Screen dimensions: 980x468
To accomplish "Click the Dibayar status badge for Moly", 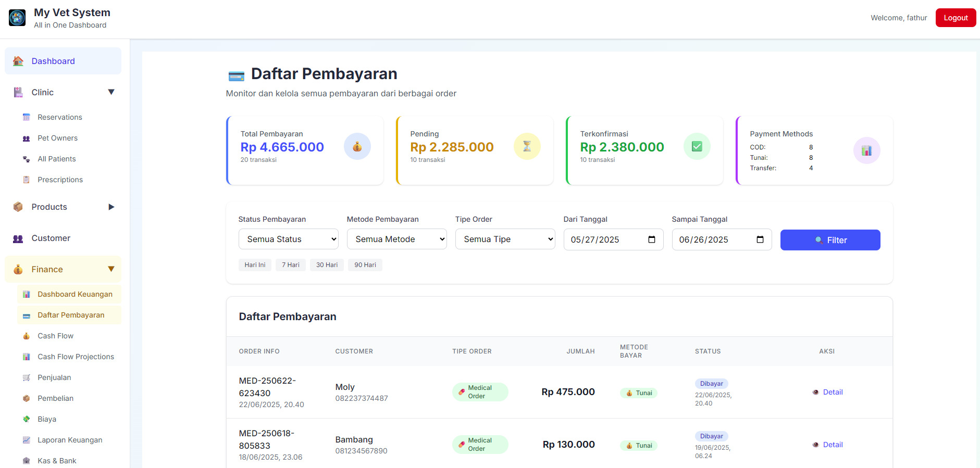I will pyautogui.click(x=711, y=384).
